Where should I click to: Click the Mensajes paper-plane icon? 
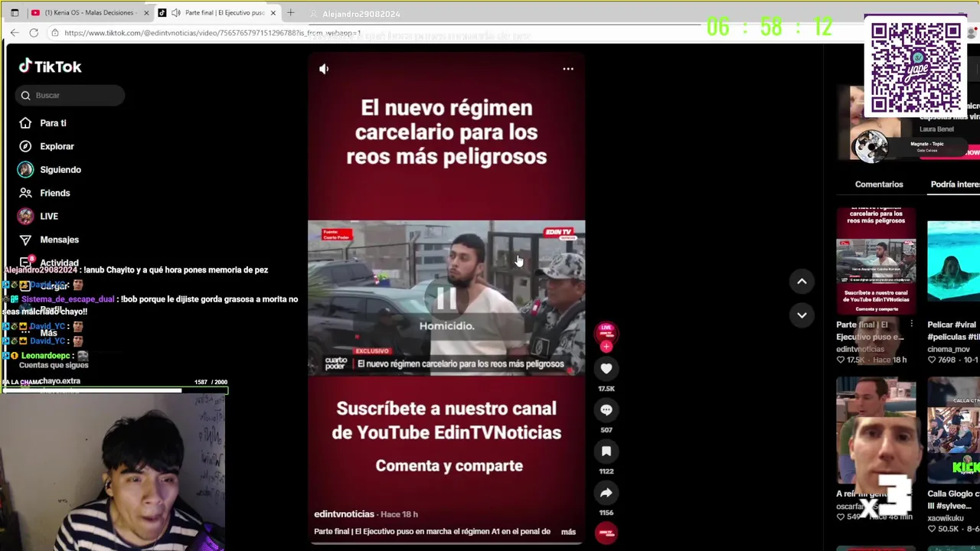point(25,240)
